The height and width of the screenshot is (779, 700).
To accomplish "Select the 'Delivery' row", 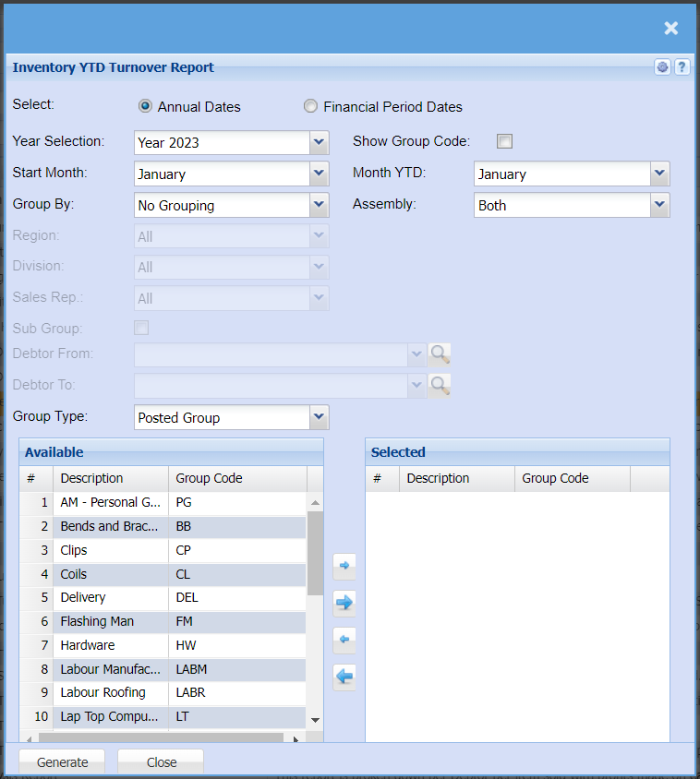I will pyautogui.click(x=163, y=597).
